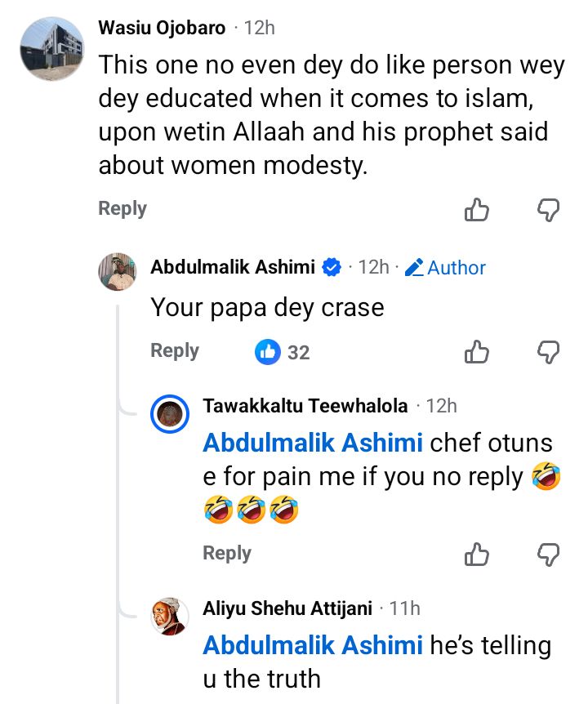Toggle like on Tawakkaltu's comment
The image size is (588, 704).
click(477, 553)
